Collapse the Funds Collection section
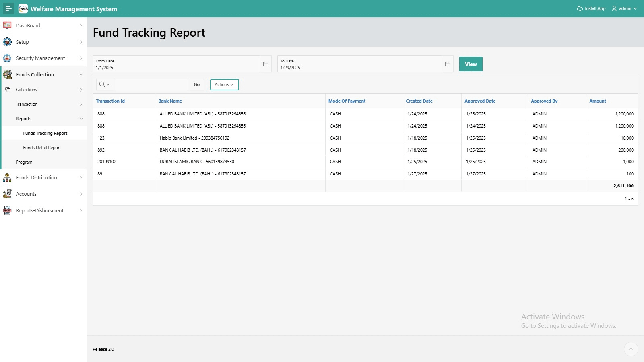This screenshot has width=644, height=362. (81, 75)
